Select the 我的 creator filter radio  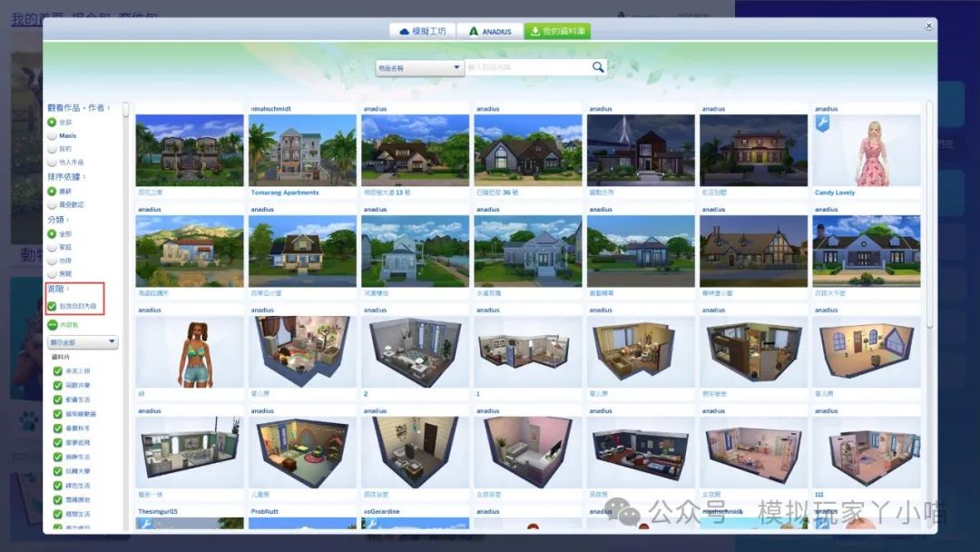click(53, 149)
